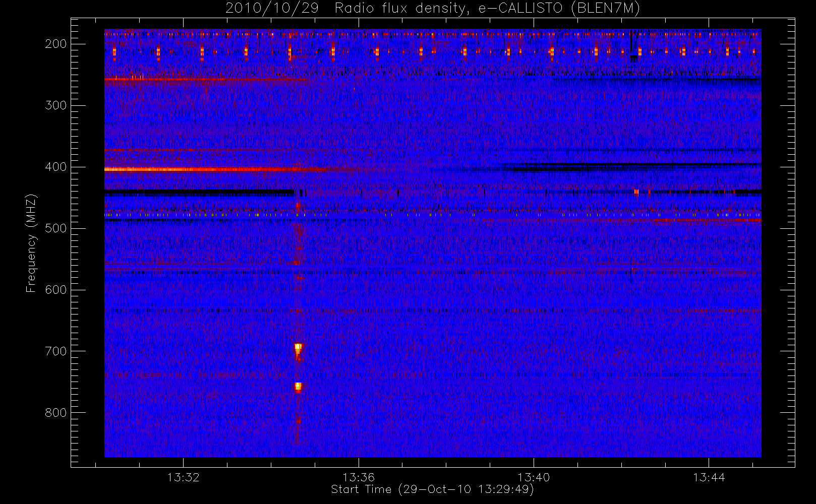Click the 13:40 time tick label

point(534,477)
